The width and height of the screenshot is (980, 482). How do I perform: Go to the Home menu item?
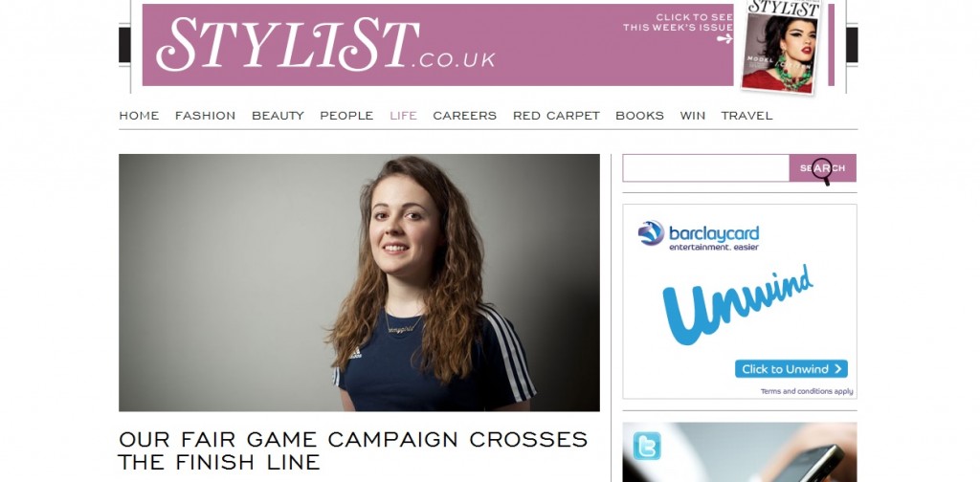pyautogui.click(x=139, y=116)
